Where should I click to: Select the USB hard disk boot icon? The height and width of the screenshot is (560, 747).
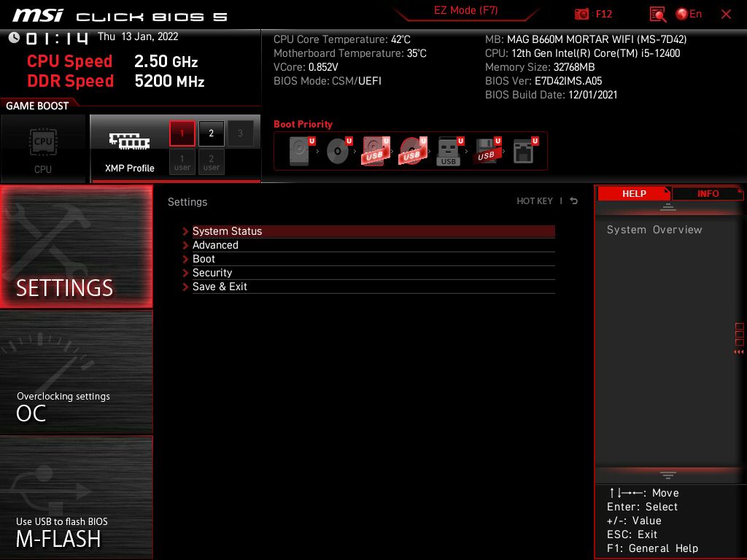tap(376, 151)
